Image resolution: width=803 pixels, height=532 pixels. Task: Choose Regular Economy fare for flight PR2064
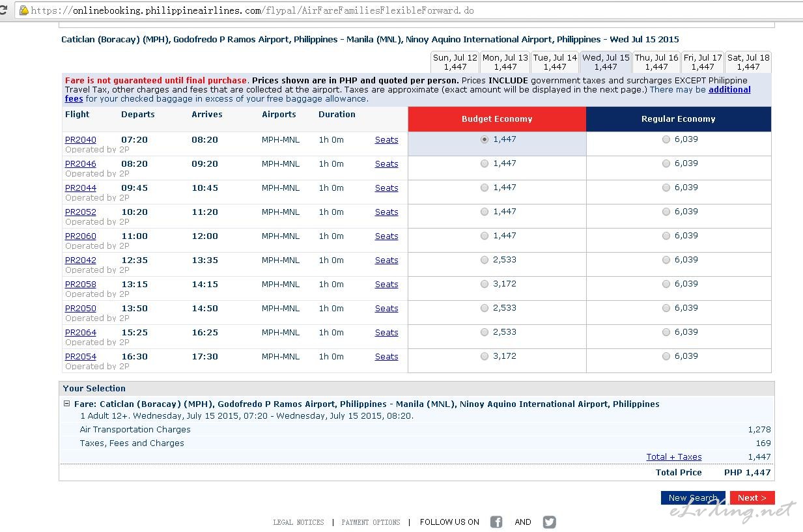(666, 332)
